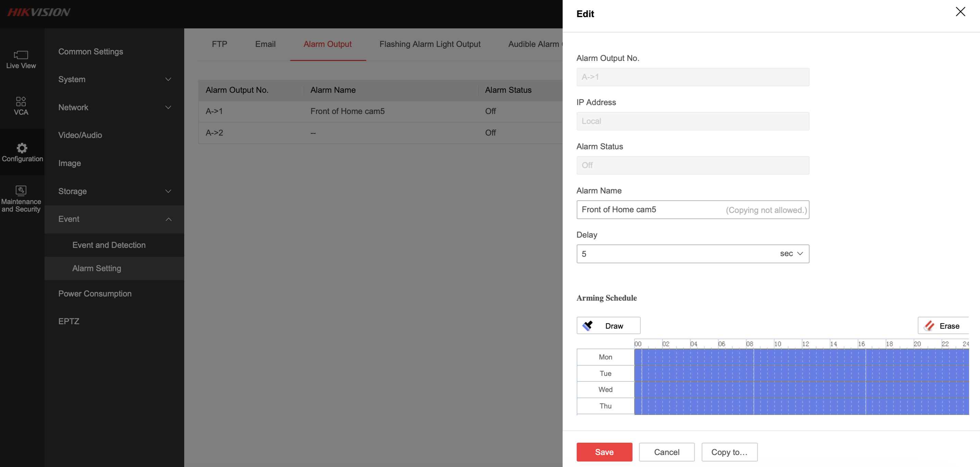The height and width of the screenshot is (467, 980).
Task: Click the Configuration gear icon
Action: (x=22, y=148)
